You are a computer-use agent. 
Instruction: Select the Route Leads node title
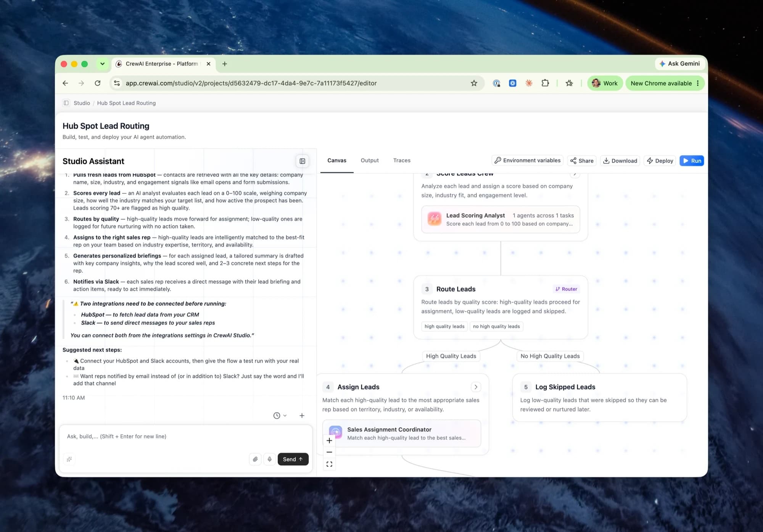tap(456, 289)
